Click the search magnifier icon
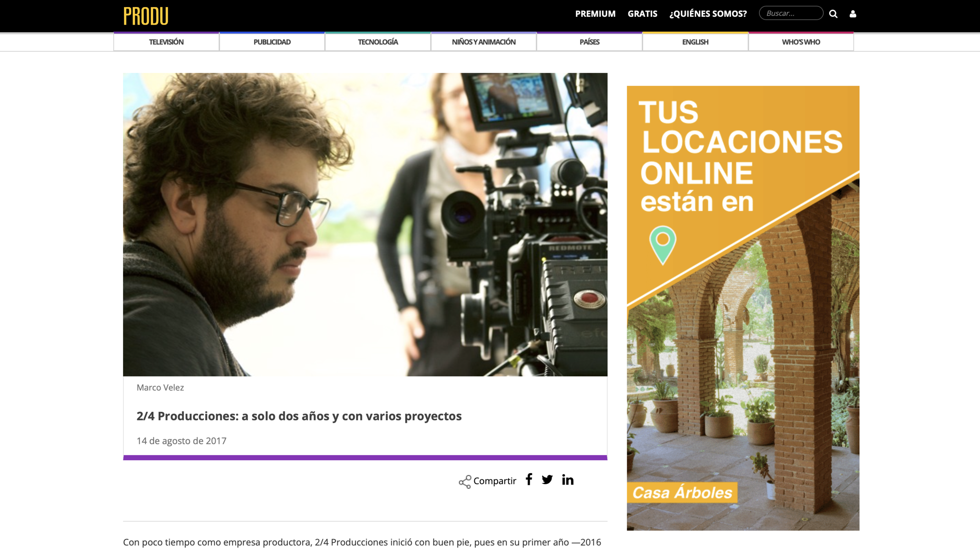Image resolution: width=980 pixels, height=550 pixels. 833,14
